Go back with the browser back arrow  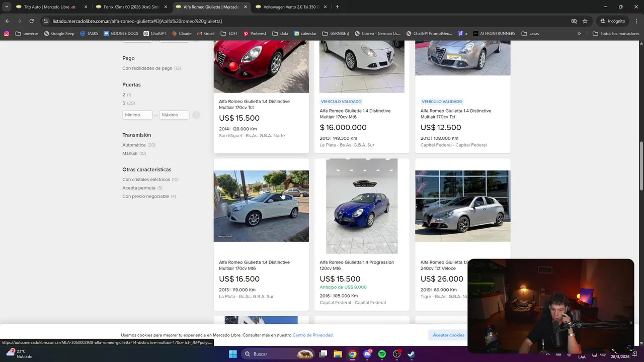coord(7,21)
